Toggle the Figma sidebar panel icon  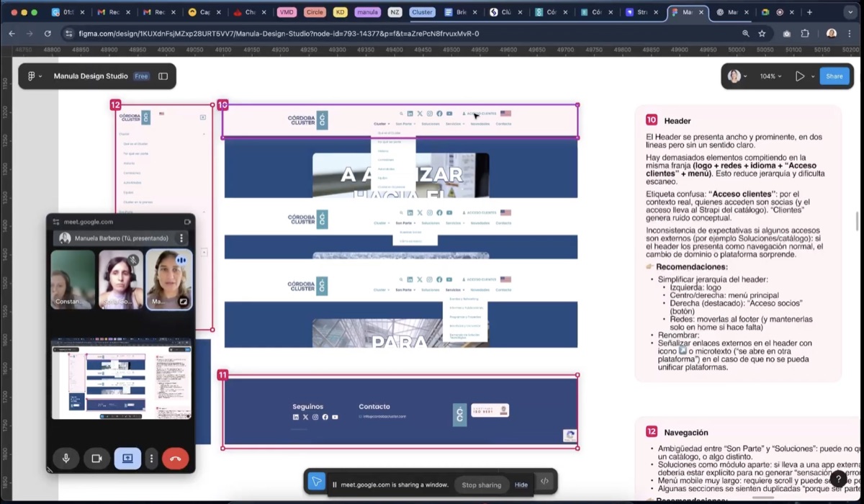pos(163,76)
